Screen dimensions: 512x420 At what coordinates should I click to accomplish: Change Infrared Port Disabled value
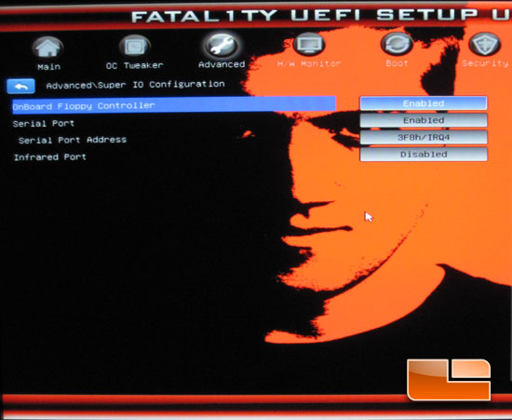(x=424, y=155)
